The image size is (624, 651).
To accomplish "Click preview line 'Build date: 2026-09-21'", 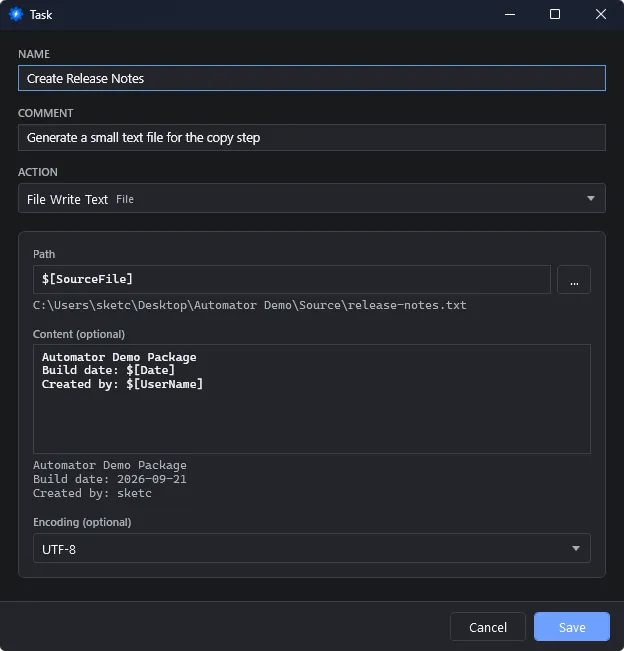I will coord(110,480).
